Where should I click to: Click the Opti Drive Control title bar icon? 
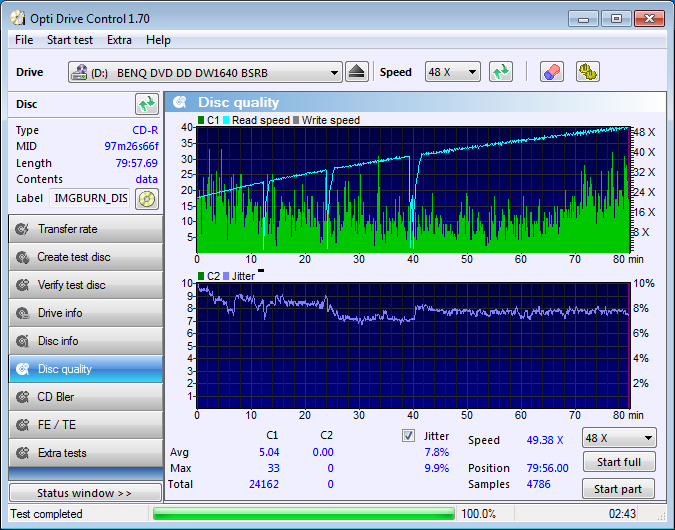point(18,18)
